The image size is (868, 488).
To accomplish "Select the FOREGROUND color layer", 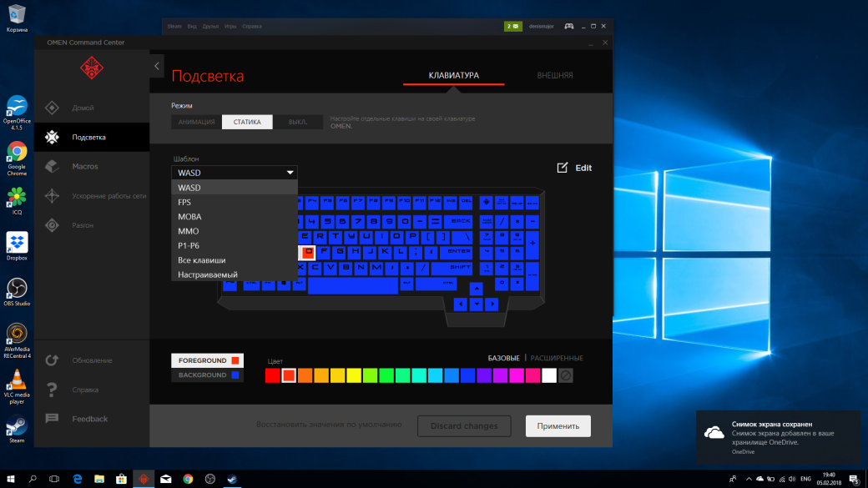I will pyautogui.click(x=208, y=360).
